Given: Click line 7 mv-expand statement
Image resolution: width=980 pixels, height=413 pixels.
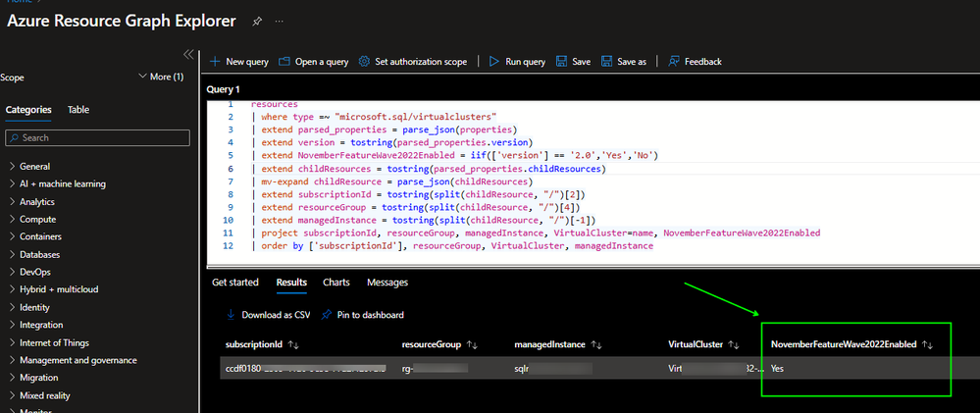Looking at the screenshot, I should 392,181.
